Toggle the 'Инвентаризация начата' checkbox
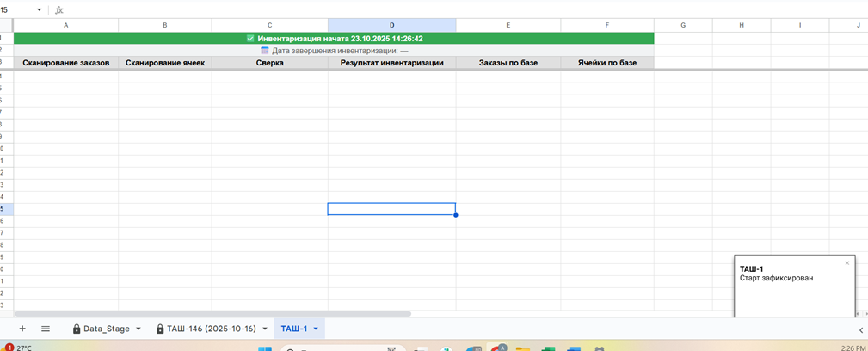The image size is (868, 351). pos(250,39)
